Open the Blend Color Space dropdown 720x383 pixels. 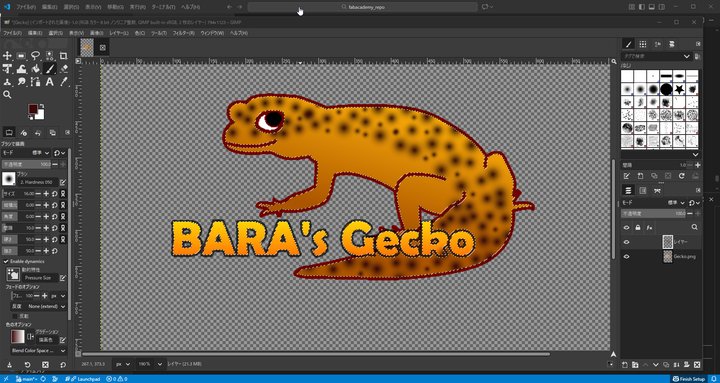[x=39, y=350]
